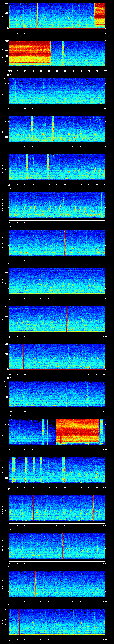Choose the spectrogram panel ending at 9:00

57,281
